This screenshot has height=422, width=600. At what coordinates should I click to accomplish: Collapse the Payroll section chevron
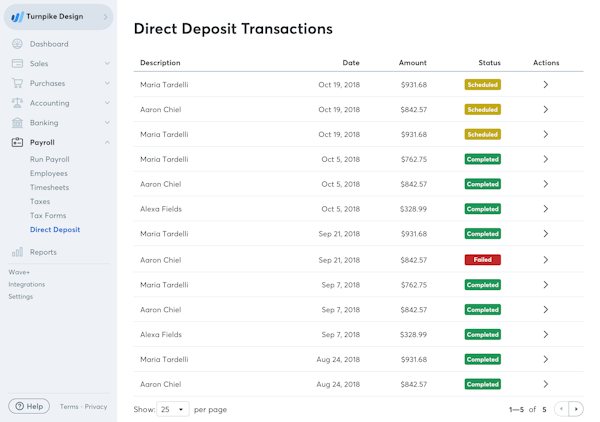107,143
